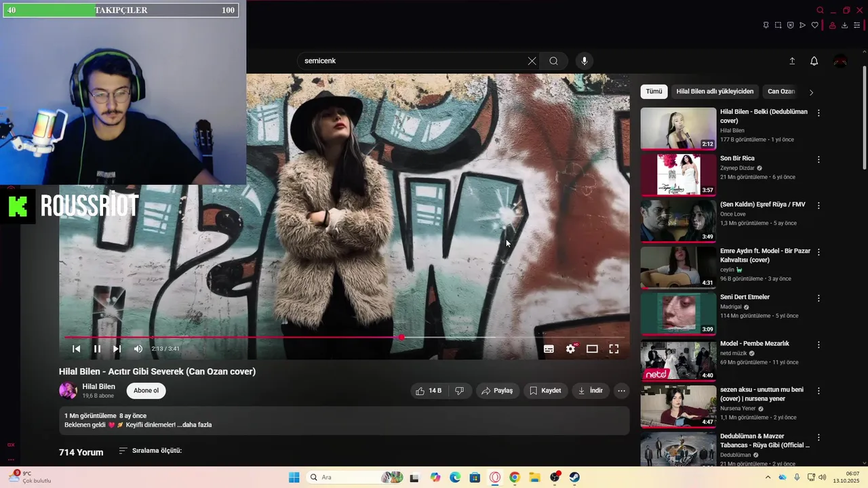This screenshot has width=868, height=488.
Task: Clear the search box text
Action: coord(532,61)
